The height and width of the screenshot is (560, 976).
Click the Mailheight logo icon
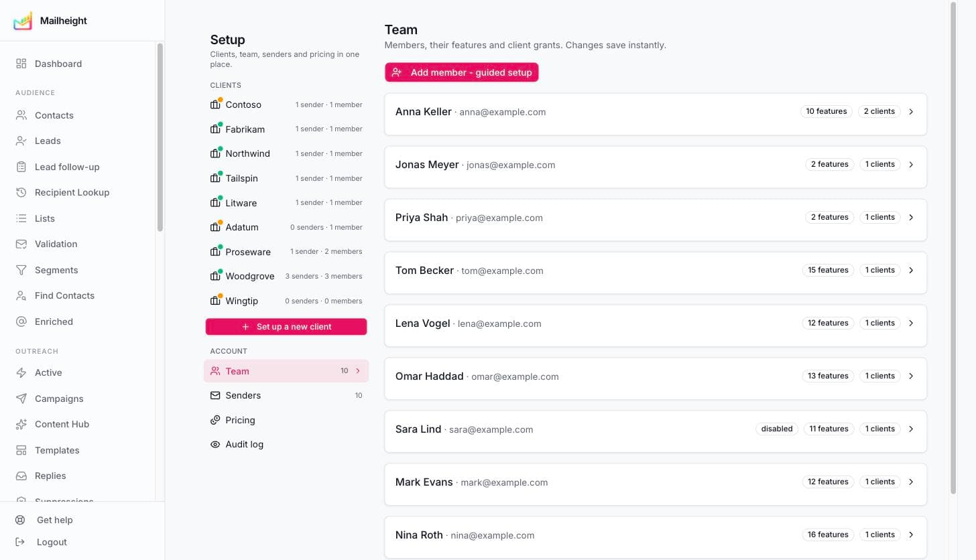(x=22, y=21)
